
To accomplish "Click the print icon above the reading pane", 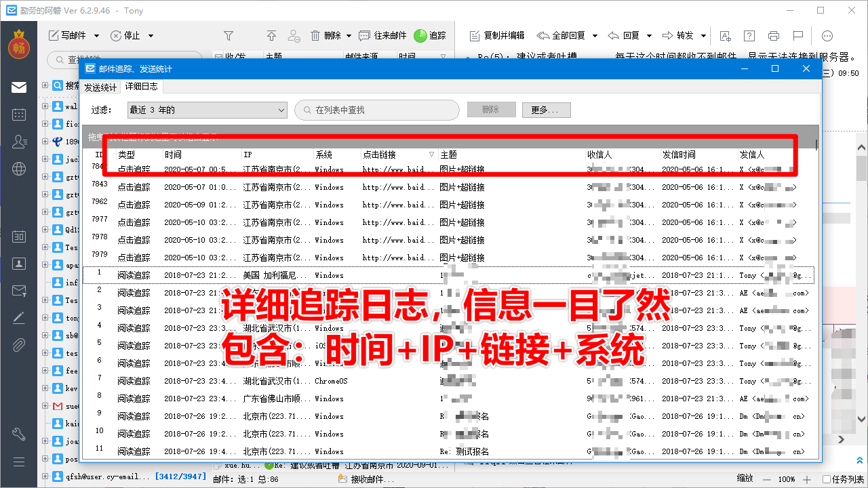I will (x=772, y=36).
